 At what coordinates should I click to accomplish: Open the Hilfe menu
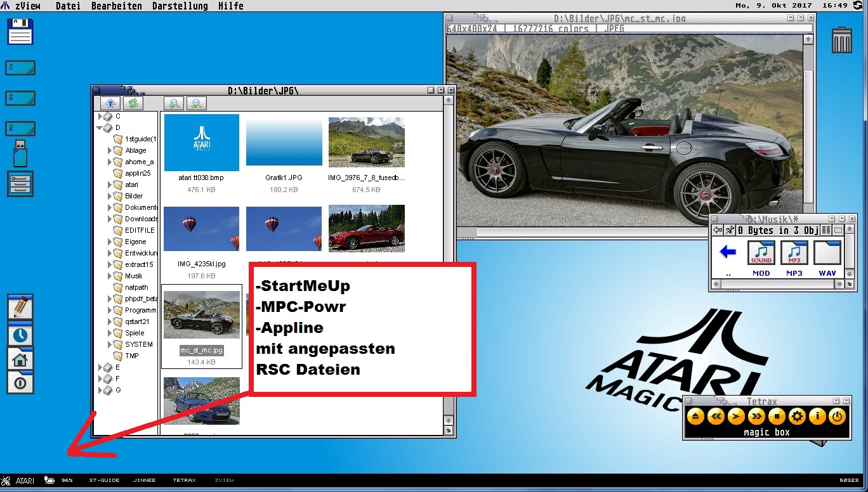point(231,6)
